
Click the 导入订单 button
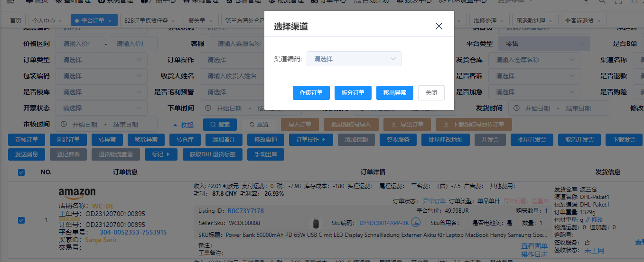pos(299,125)
